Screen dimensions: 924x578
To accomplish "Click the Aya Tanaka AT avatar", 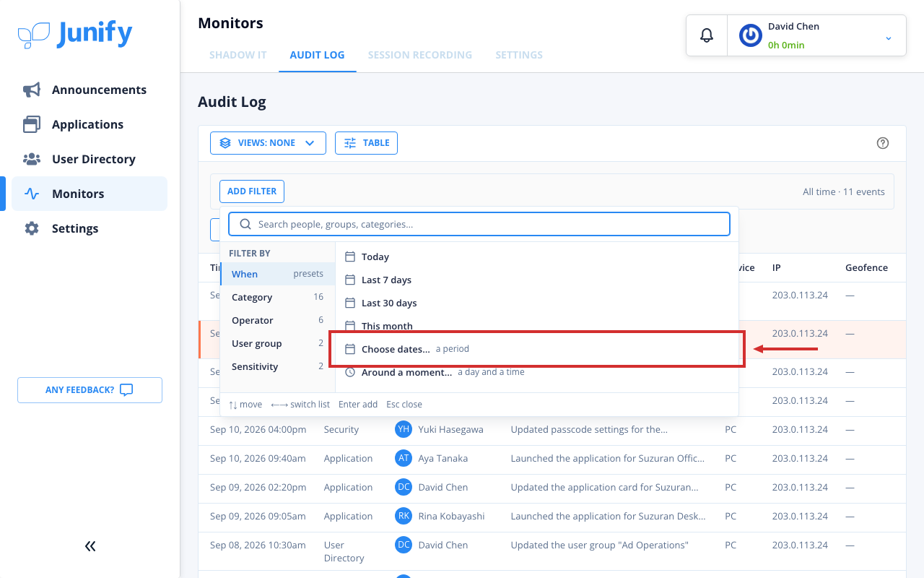I will pyautogui.click(x=404, y=458).
